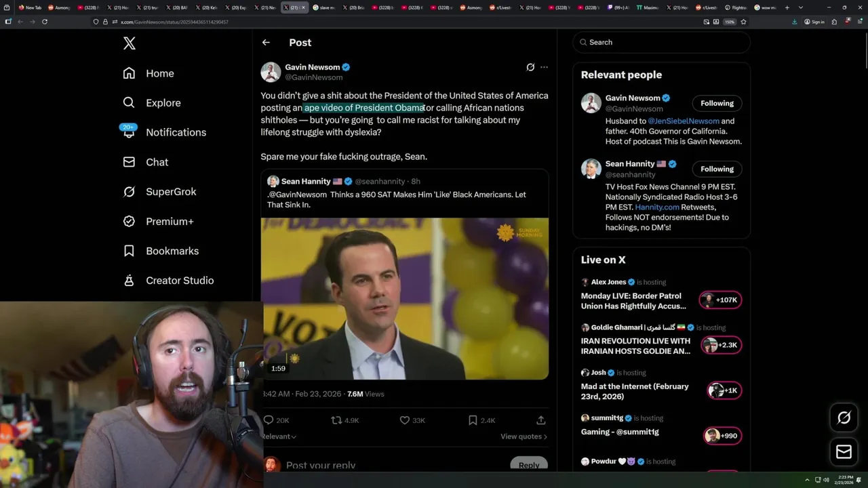The width and height of the screenshot is (868, 488).
Task: Go to Home in sidebar
Action: (x=149, y=73)
